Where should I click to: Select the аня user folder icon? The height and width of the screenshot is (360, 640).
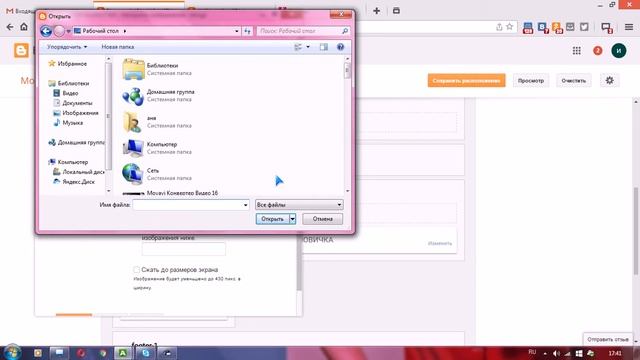133,122
